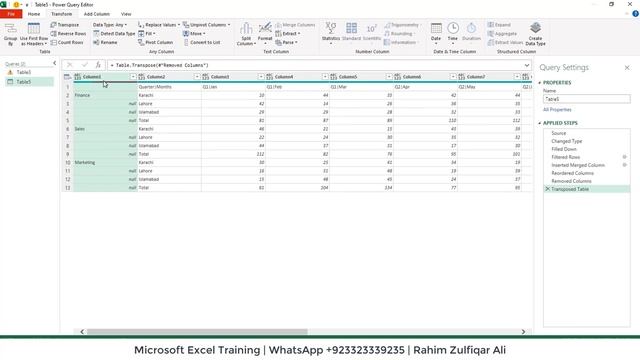Open the Column5 filter dropdown

[x=389, y=77]
